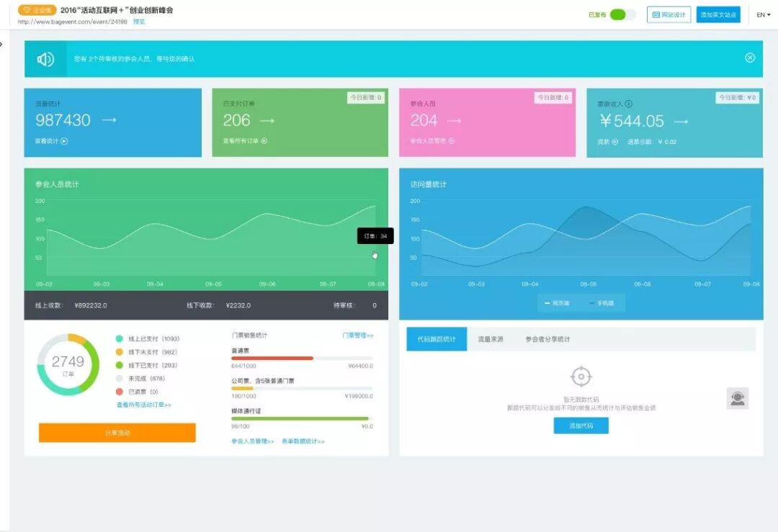Click the info icon next to 票款收入
The height and width of the screenshot is (532, 778).
(629, 104)
